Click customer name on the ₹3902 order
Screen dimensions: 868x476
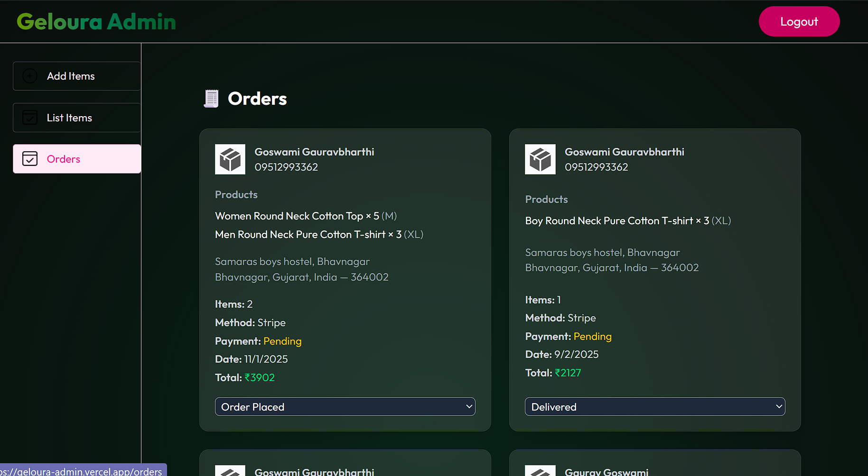click(x=314, y=152)
